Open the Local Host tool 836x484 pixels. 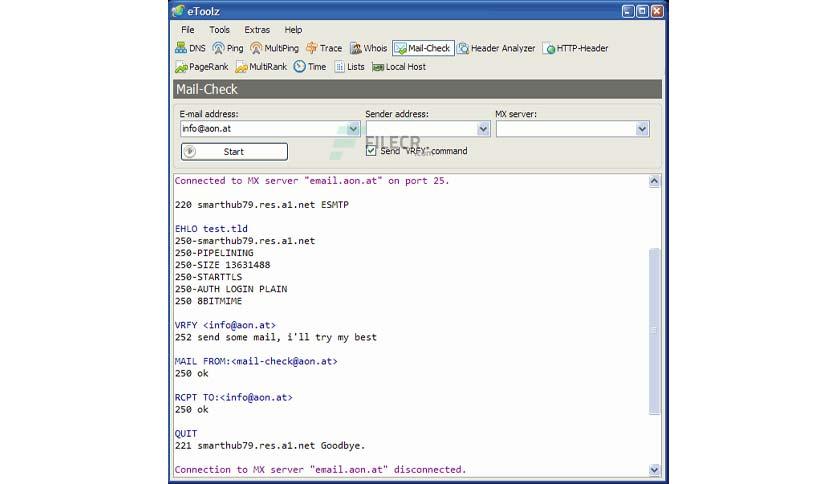click(x=399, y=67)
